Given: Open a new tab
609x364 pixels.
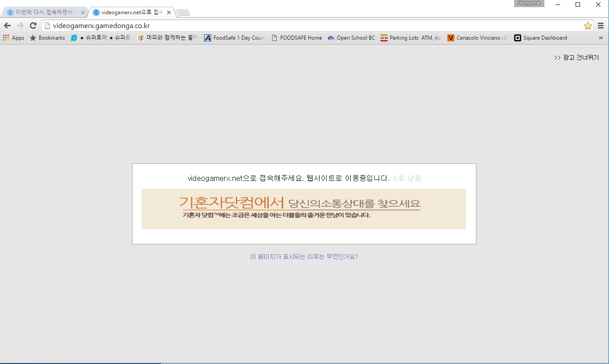Looking at the screenshot, I should pyautogui.click(x=183, y=12).
